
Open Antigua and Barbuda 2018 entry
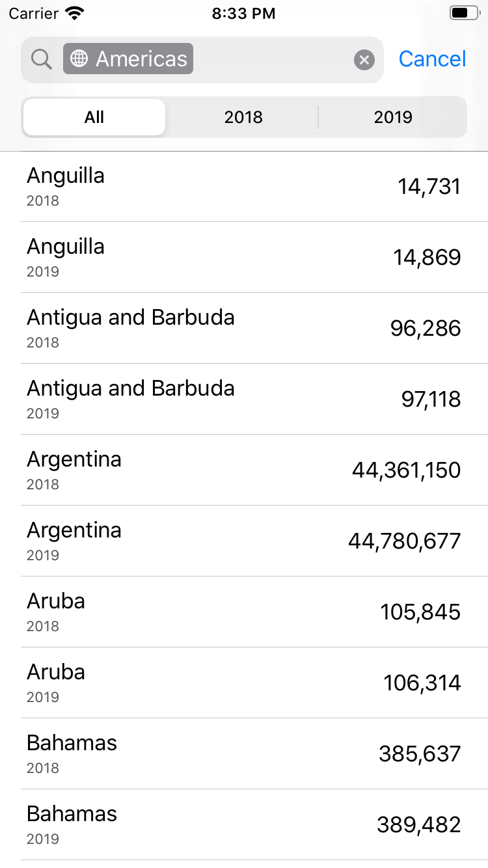click(244, 329)
